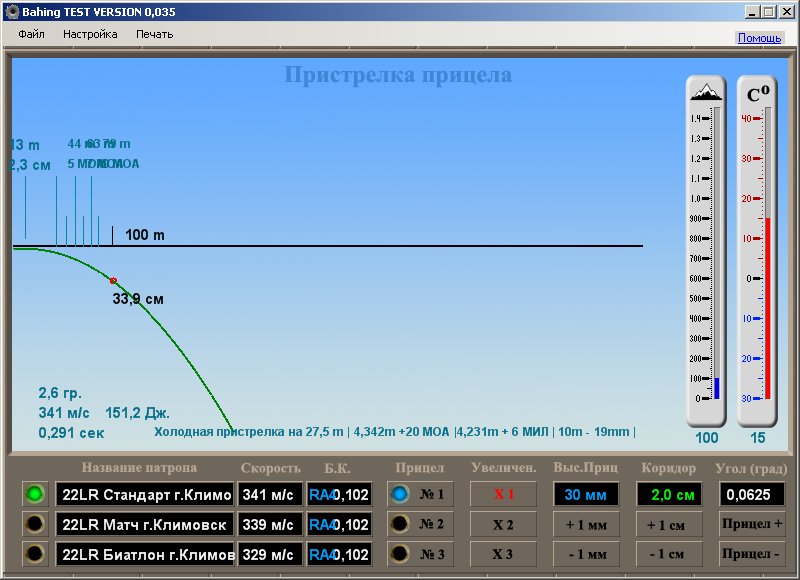The width and height of the screenshot is (800, 580).
Task: Click the application icon in the title bar
Action: 12,11
